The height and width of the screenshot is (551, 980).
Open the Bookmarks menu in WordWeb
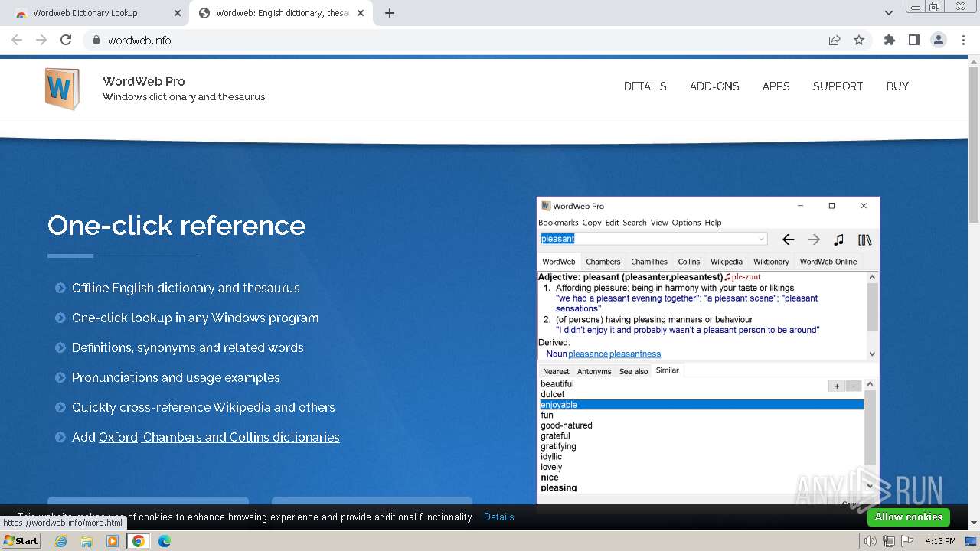coord(558,223)
